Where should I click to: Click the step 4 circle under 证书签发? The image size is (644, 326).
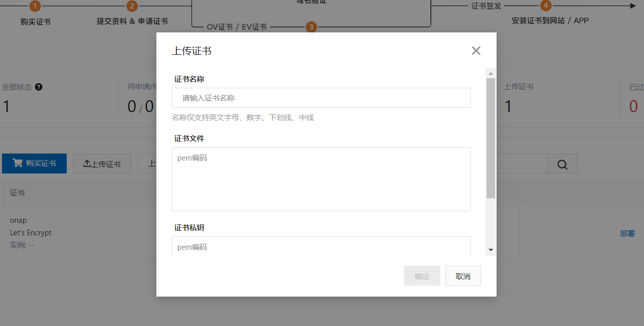tap(546, 5)
